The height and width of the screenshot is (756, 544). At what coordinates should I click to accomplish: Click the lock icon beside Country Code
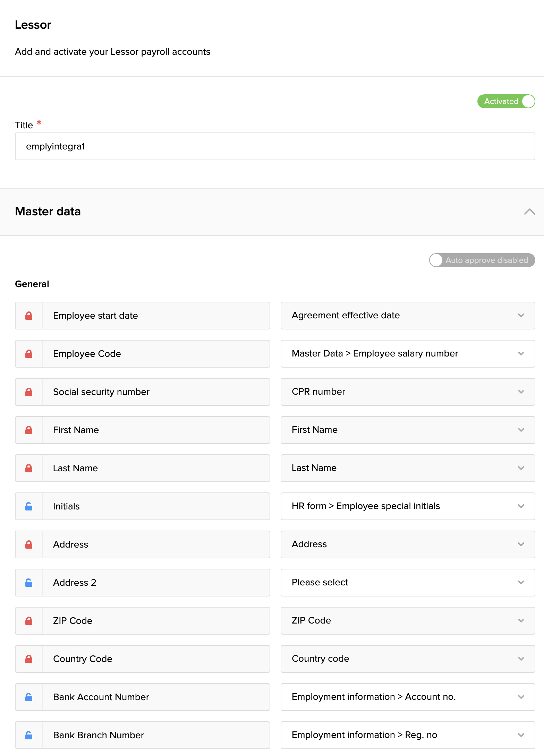[29, 659]
